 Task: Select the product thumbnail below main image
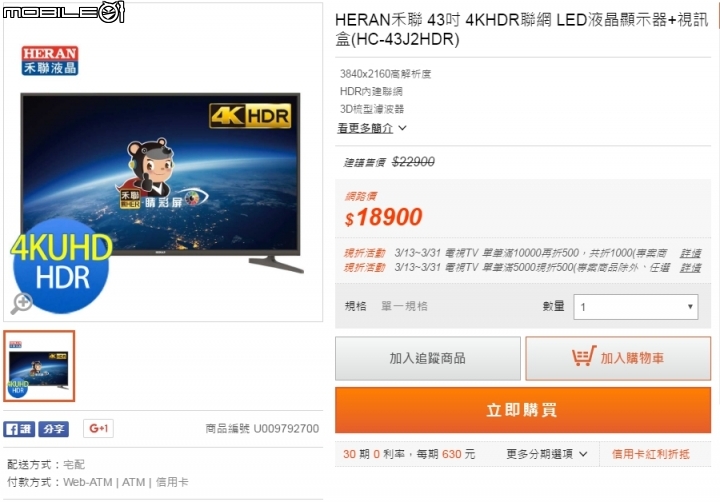[x=39, y=366]
